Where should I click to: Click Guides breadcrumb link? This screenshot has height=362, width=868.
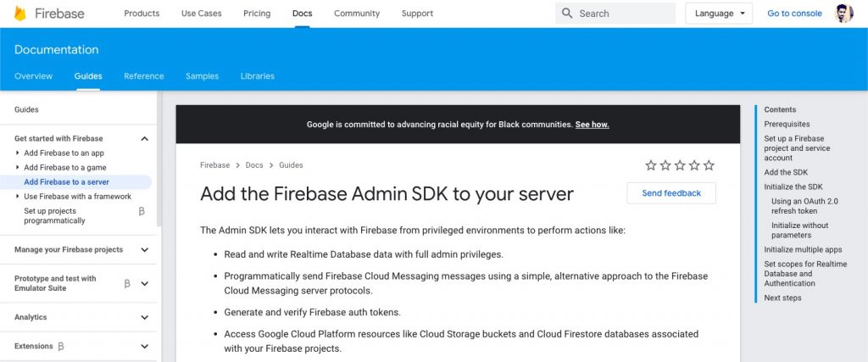292,165
